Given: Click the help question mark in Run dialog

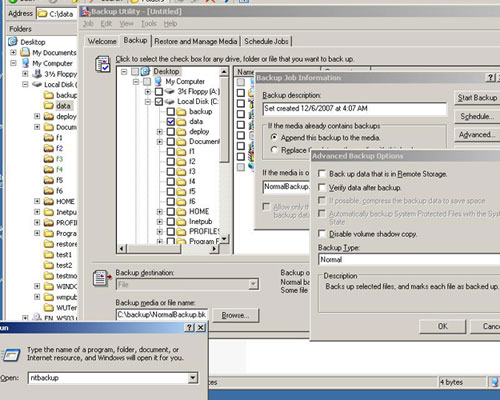Looking at the screenshot, I should coord(189,327).
